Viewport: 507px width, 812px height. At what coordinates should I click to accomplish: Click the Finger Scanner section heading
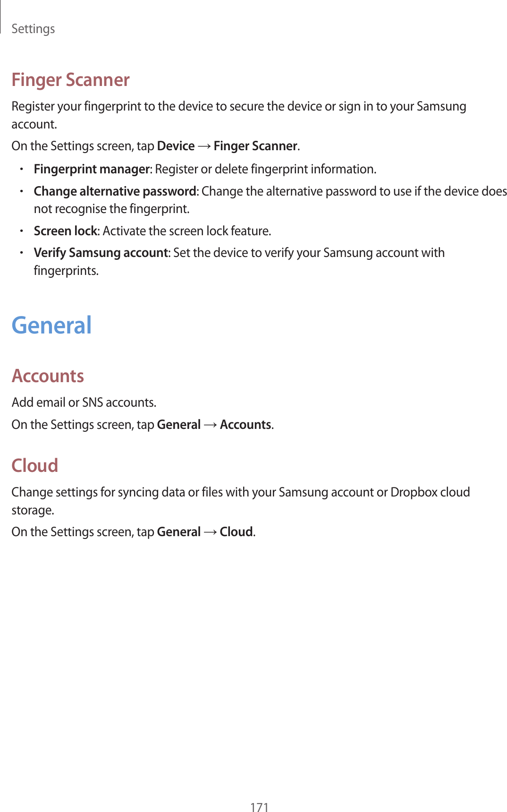pos(70,80)
